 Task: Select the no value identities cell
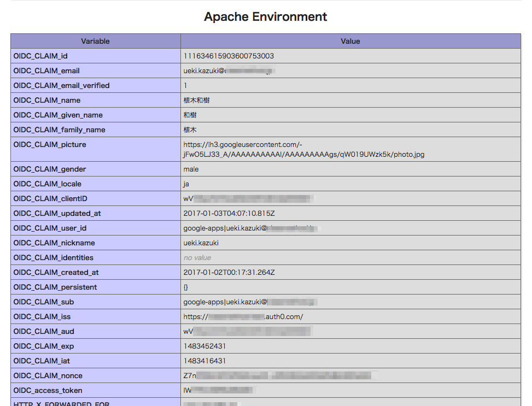point(195,257)
